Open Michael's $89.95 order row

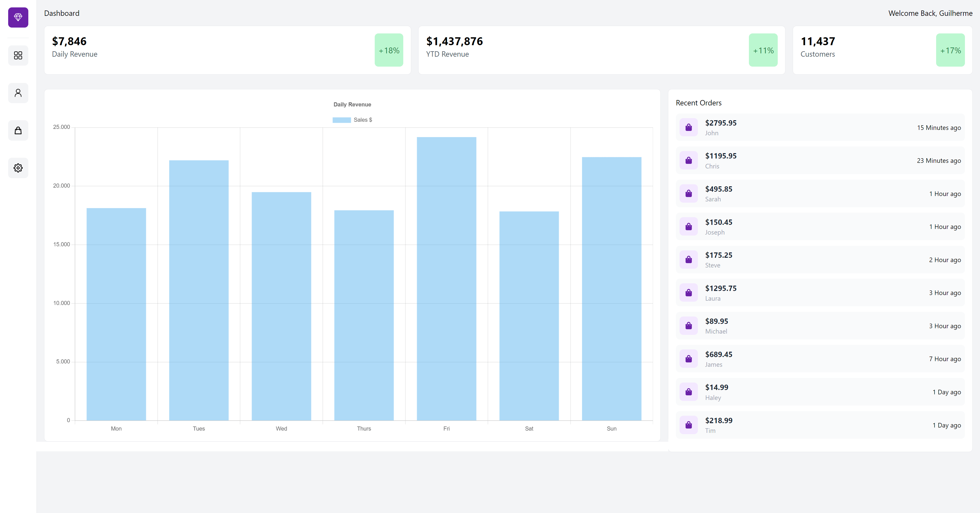pyautogui.click(x=820, y=326)
